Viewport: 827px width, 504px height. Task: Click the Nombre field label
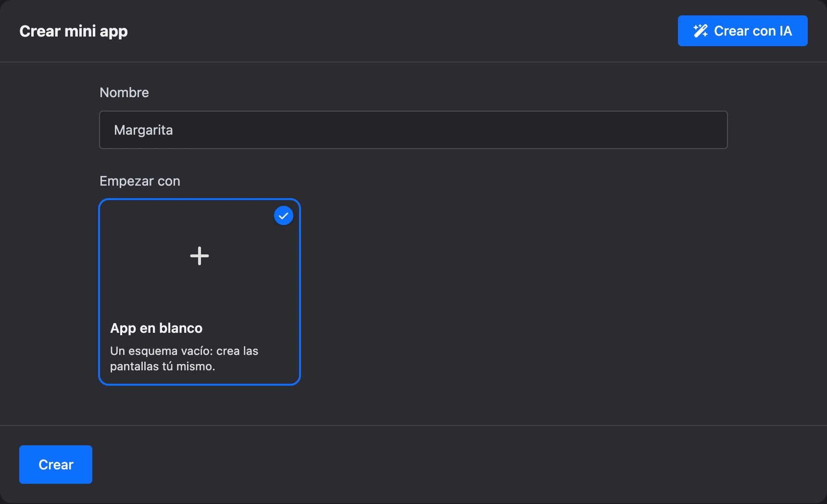(124, 92)
